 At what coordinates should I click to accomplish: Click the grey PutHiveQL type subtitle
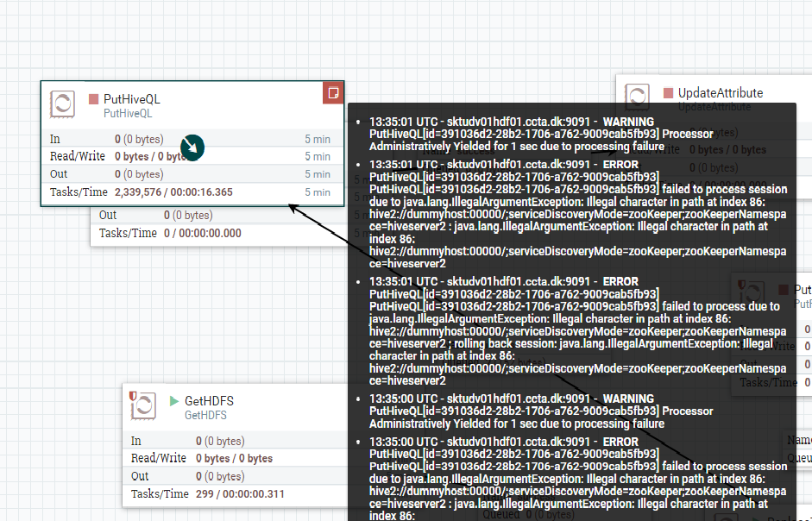(x=128, y=113)
